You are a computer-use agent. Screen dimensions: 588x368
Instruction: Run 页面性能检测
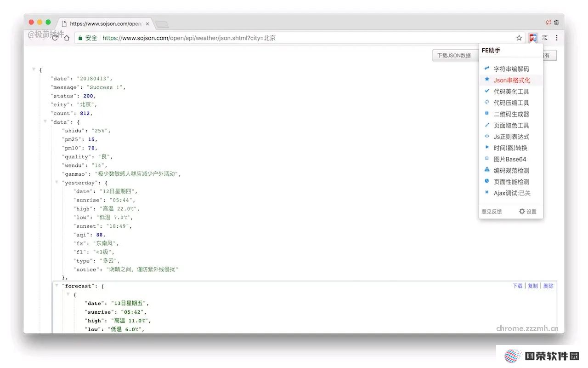coord(511,182)
